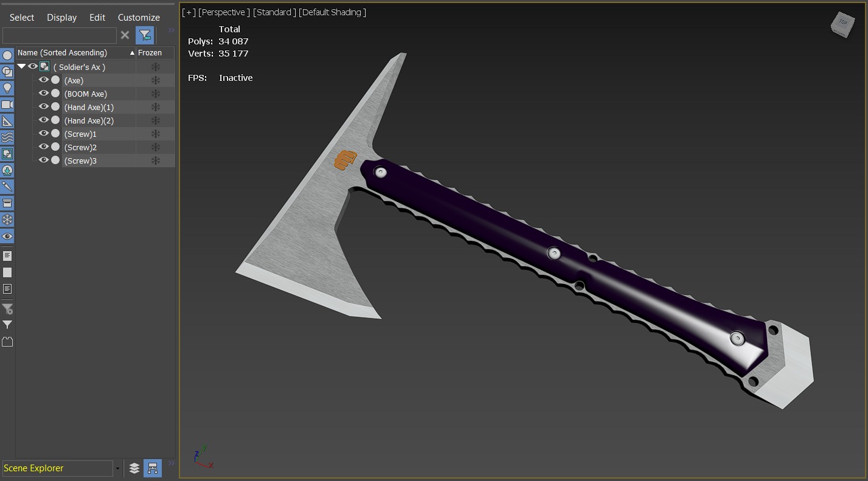Hide the (BOOM Axe) object via eye
This screenshot has height=481, width=868.
point(44,94)
